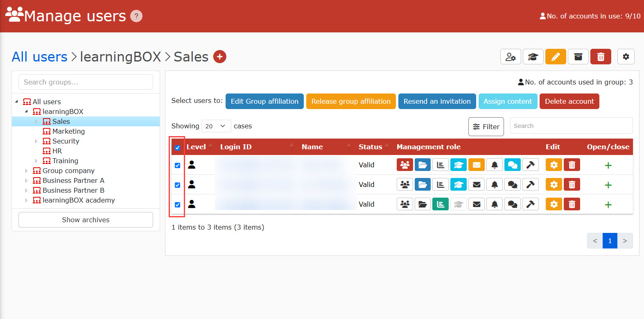This screenshot has width=644, height=319.
Task: Click the archive box icon in top toolbar
Action: pyautogui.click(x=578, y=57)
